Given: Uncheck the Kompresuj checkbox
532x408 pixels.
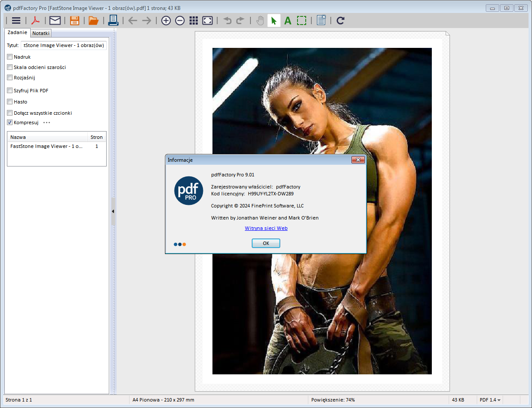Looking at the screenshot, I should click(10, 122).
